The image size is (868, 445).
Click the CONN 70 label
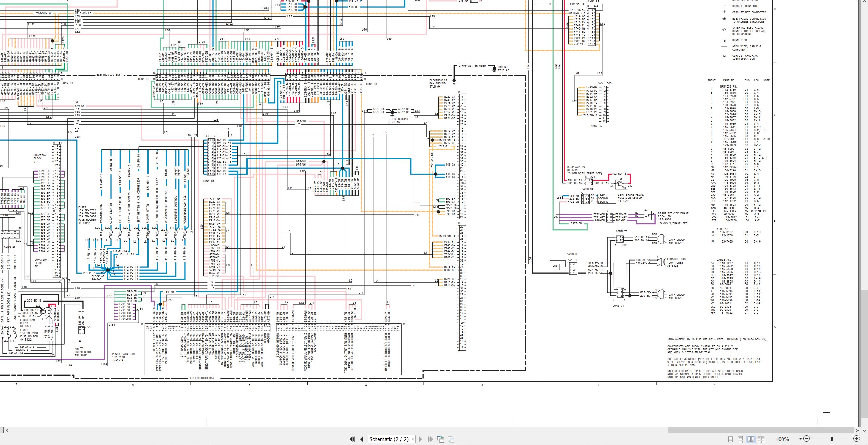coord(622,231)
